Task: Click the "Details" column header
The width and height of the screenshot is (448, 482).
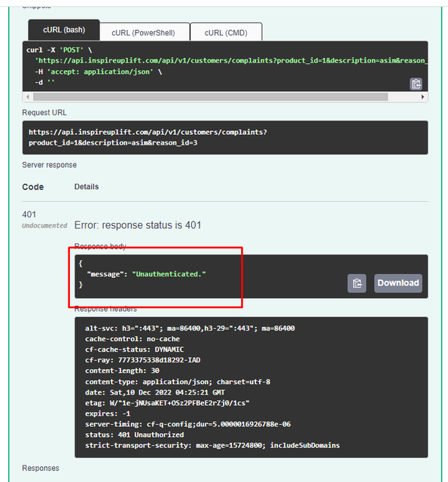Action: click(x=87, y=187)
